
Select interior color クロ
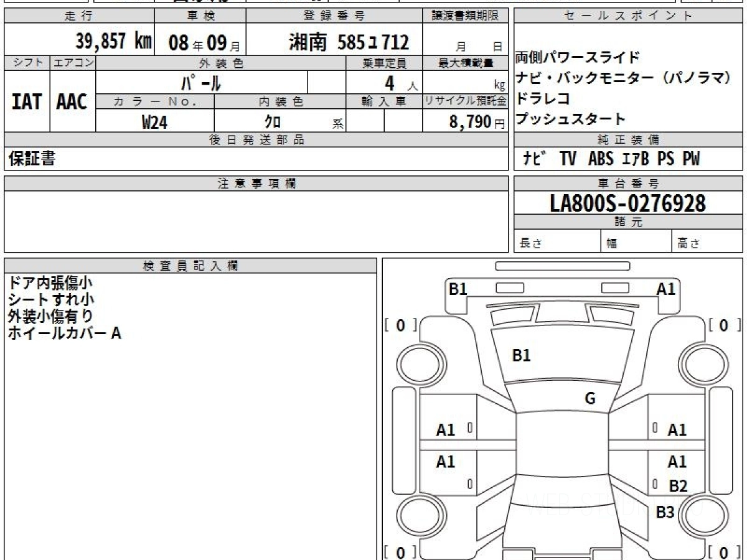point(272,122)
